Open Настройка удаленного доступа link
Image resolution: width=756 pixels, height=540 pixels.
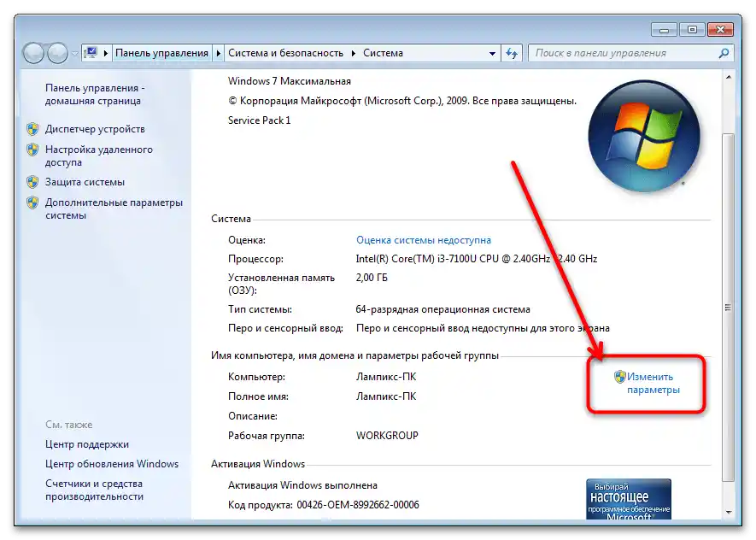pyautogui.click(x=99, y=156)
